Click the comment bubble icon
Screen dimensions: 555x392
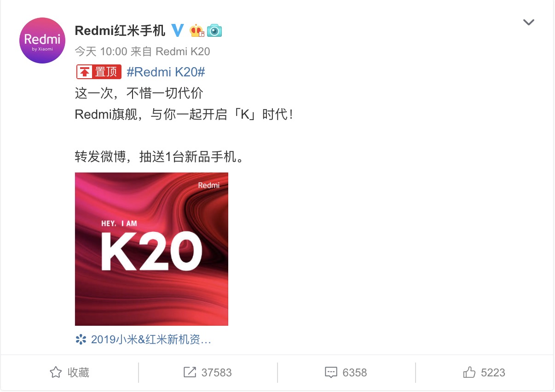click(331, 372)
